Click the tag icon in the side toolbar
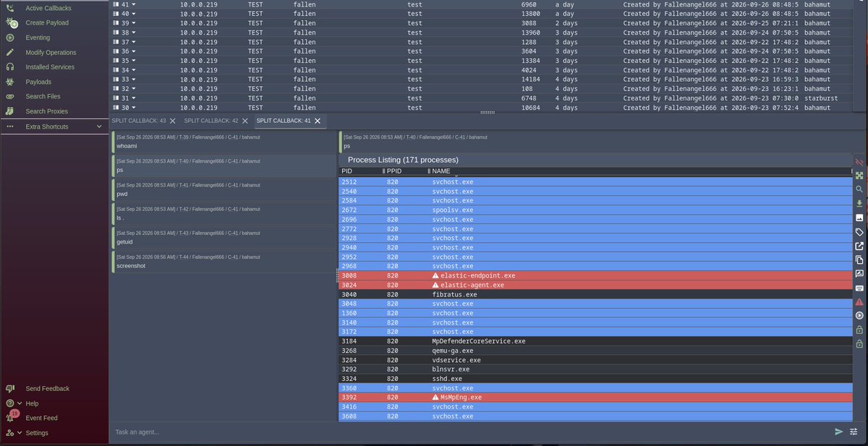Image resolution: width=868 pixels, height=446 pixels. pos(859,232)
